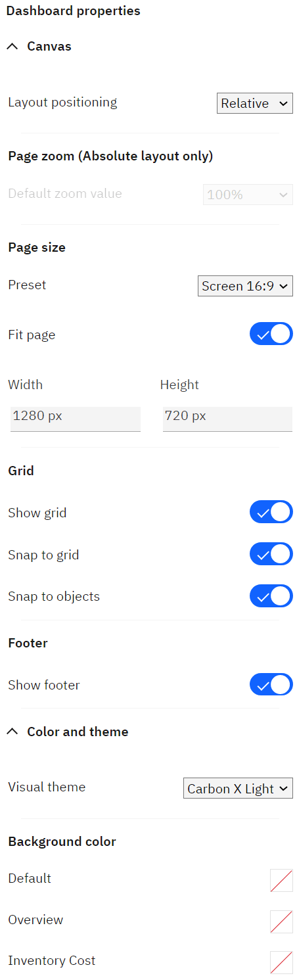The height and width of the screenshot is (980, 297).
Task: Click the disabled Default zoom value dropdown
Action: point(248,195)
